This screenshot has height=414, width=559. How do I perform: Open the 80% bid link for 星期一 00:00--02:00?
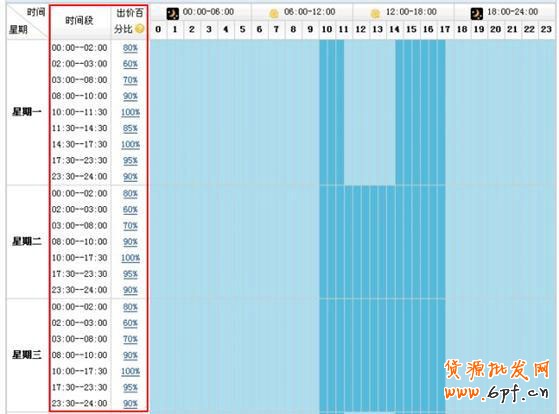(130, 48)
